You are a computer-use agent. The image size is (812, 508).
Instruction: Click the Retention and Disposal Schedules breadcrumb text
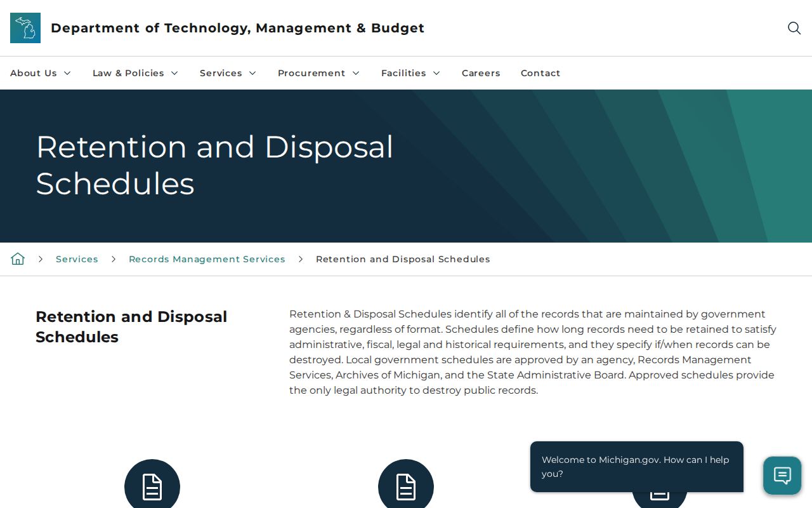[x=403, y=259]
